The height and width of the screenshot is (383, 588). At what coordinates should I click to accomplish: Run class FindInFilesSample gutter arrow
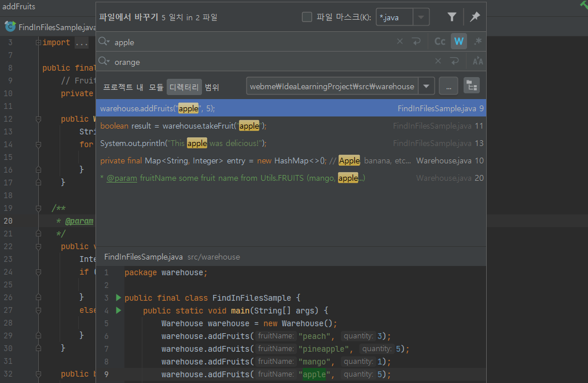coord(118,297)
